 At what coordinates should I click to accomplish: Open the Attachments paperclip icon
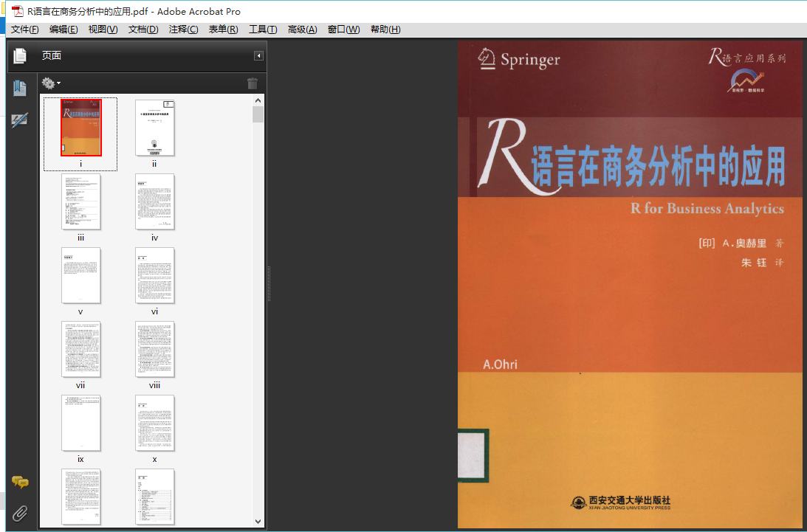coord(20,513)
